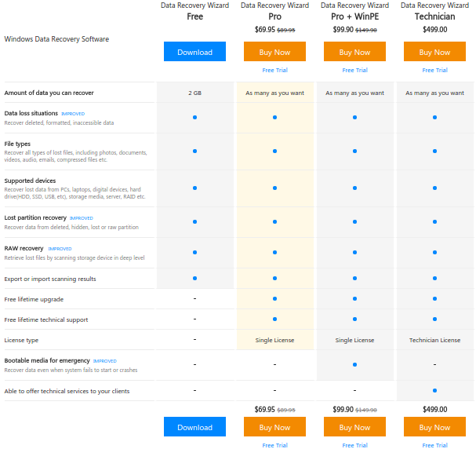Click the bottom Download button
Viewport: 476px width, 449px height.
[194, 426]
